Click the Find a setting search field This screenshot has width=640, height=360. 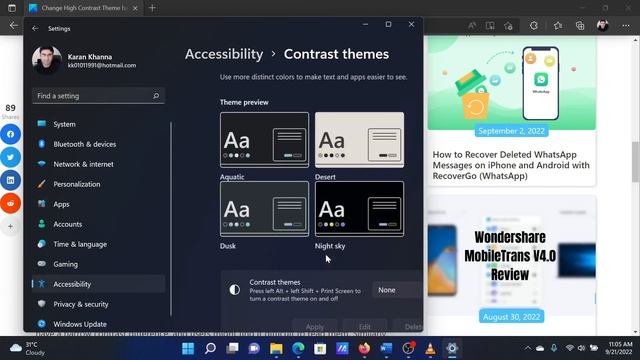click(98, 96)
